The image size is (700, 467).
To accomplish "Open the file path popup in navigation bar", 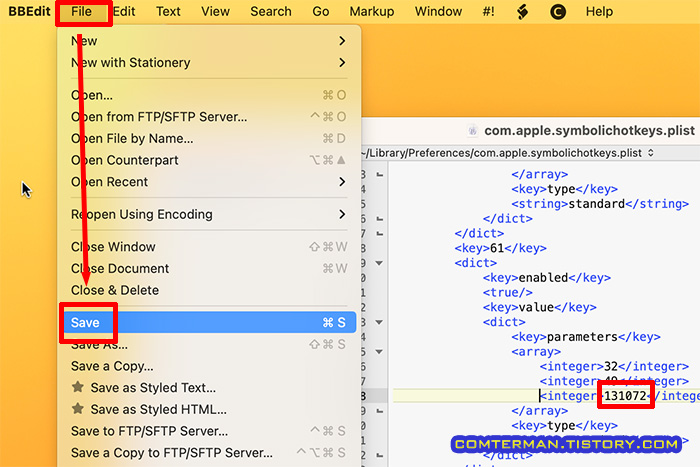I will (x=508, y=153).
